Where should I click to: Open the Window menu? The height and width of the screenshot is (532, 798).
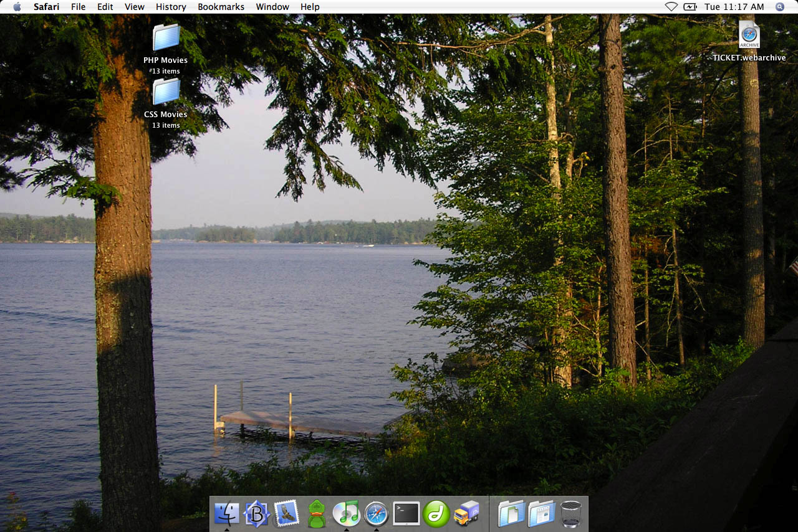coord(272,7)
